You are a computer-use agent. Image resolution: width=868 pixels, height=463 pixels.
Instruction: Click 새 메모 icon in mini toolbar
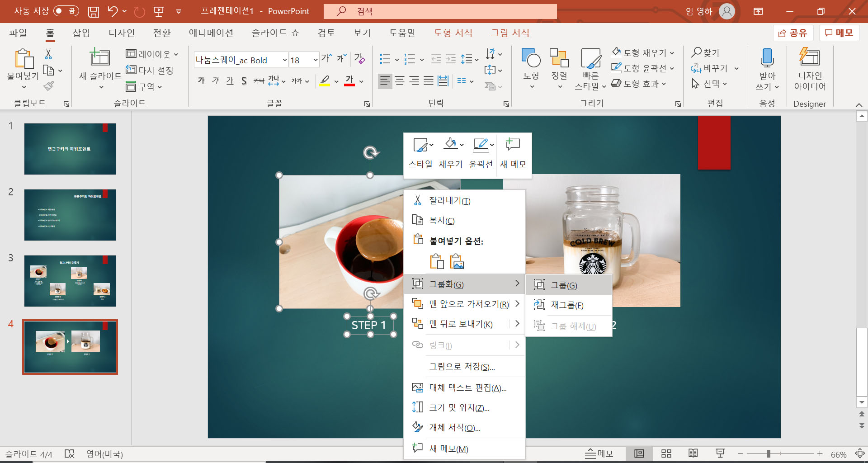[x=513, y=145]
